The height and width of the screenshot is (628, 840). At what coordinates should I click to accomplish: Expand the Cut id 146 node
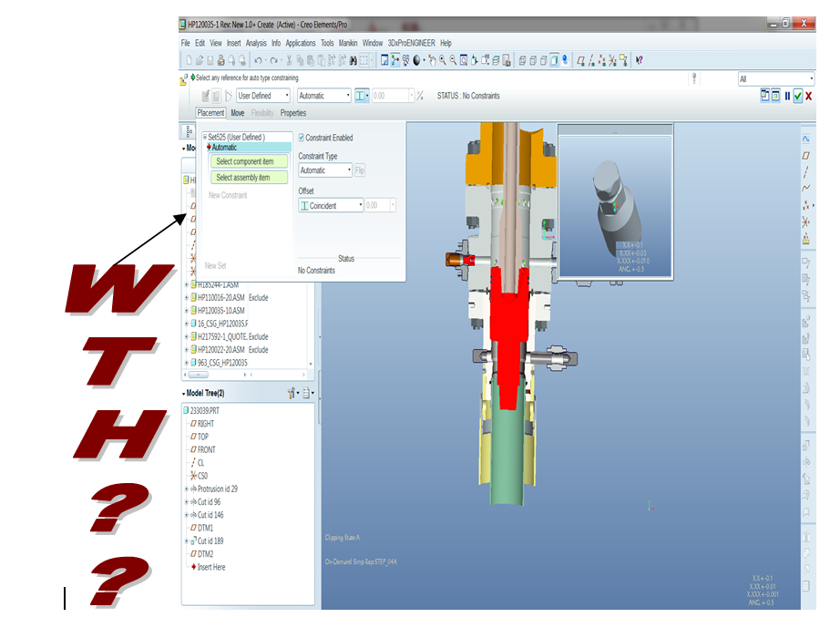pyautogui.click(x=187, y=515)
